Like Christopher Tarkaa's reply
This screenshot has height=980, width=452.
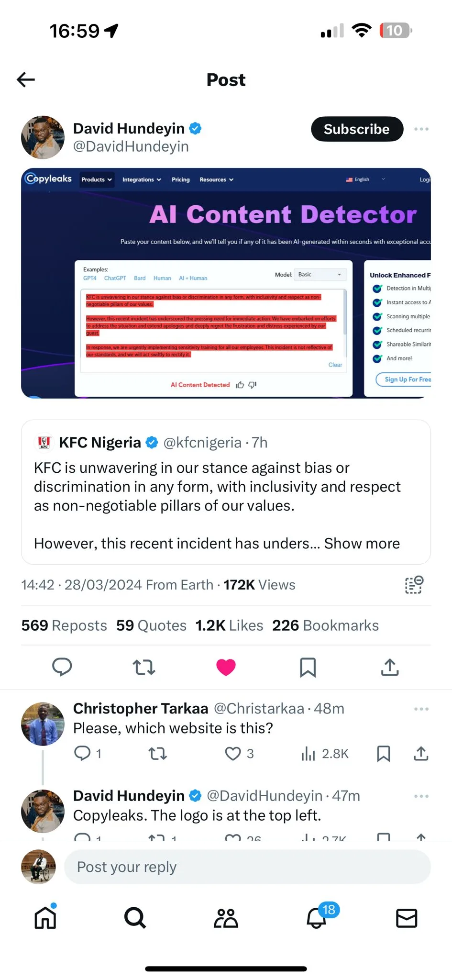pyautogui.click(x=233, y=754)
